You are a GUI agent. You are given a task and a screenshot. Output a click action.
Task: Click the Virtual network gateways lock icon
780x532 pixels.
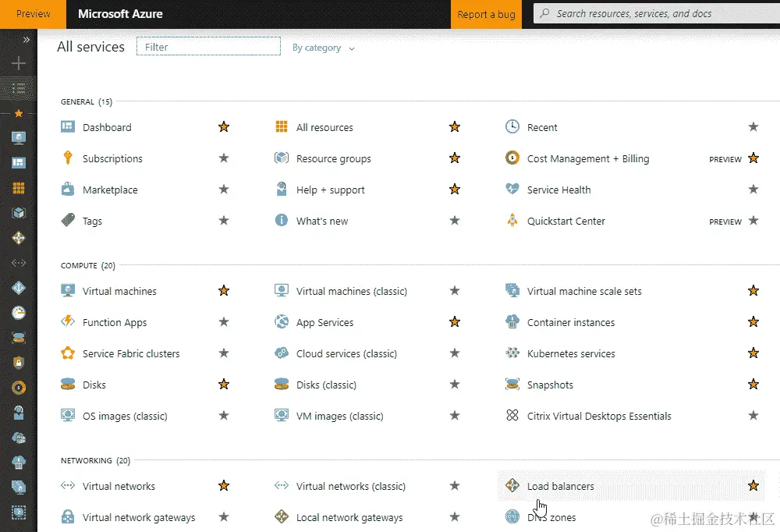68,516
